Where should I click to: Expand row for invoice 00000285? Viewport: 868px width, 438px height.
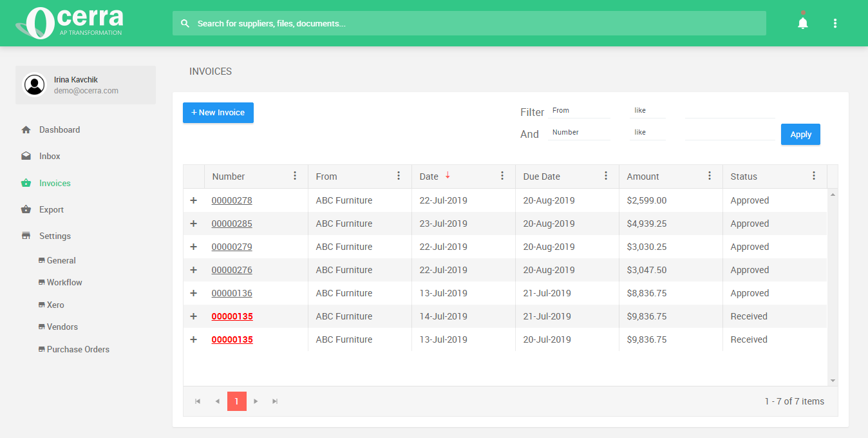click(193, 224)
